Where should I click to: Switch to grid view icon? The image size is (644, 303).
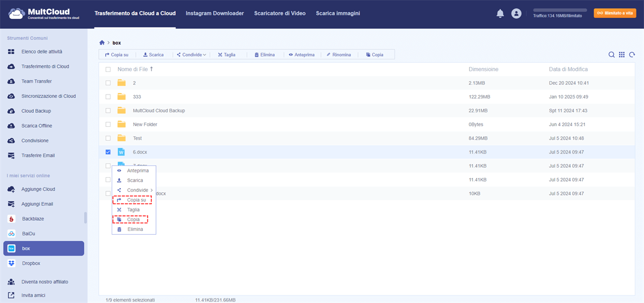click(621, 55)
